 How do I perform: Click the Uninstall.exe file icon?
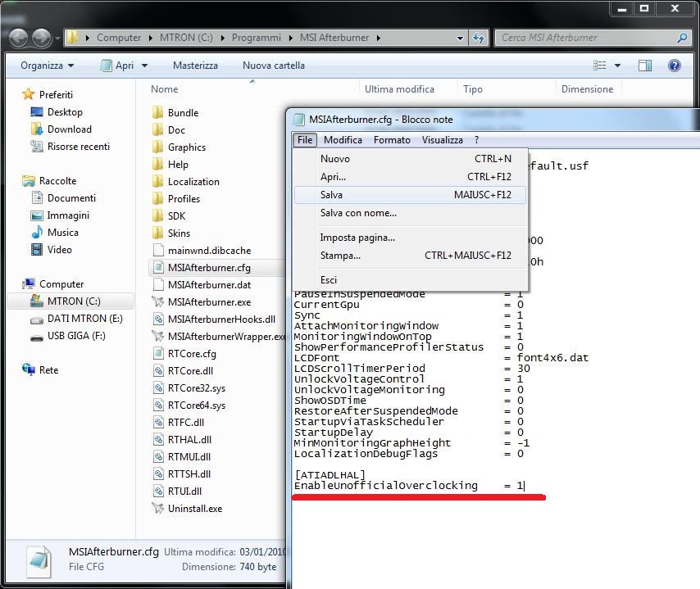157,508
